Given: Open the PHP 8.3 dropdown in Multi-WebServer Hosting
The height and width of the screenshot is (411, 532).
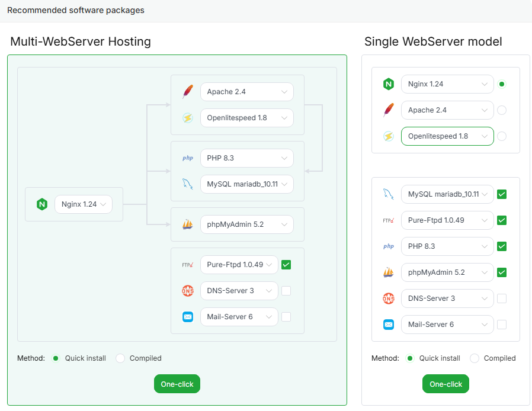Looking at the screenshot, I should 246,158.
